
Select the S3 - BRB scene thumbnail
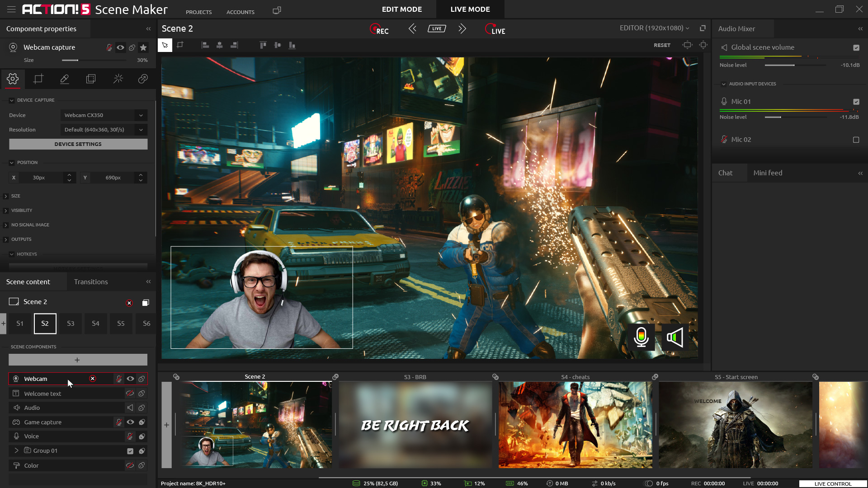(415, 425)
